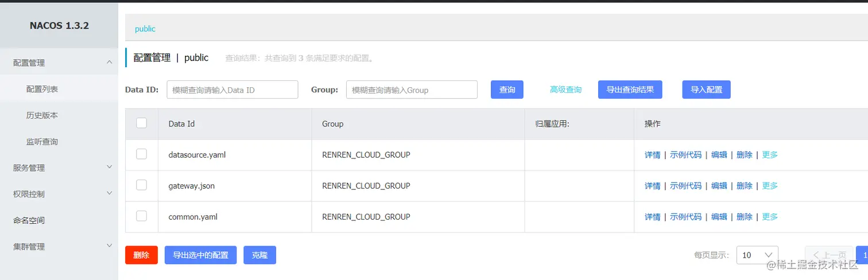Viewport: 868px width, 280px height.
Task: Click the 上一页 previous page button
Action: point(829,255)
